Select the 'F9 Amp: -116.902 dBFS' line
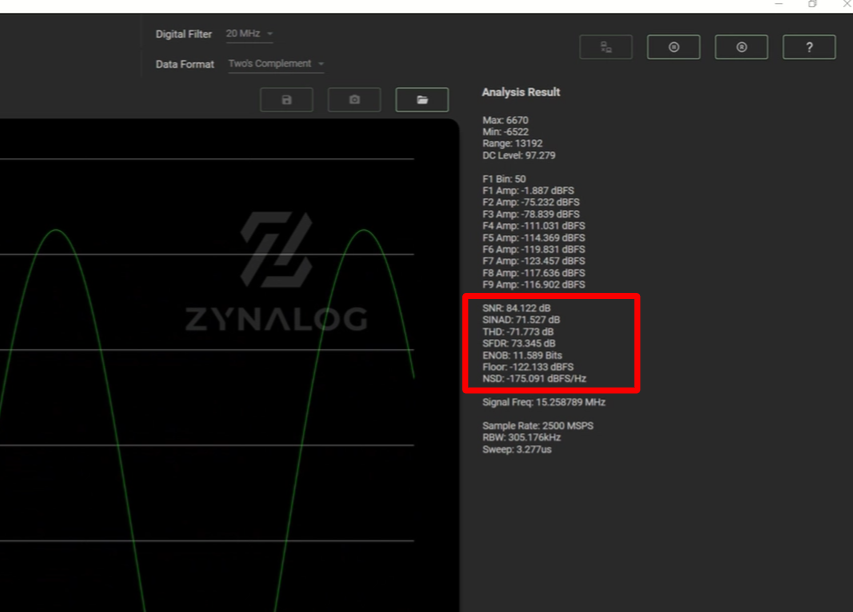Image resolution: width=853 pixels, height=612 pixels. pos(533,285)
